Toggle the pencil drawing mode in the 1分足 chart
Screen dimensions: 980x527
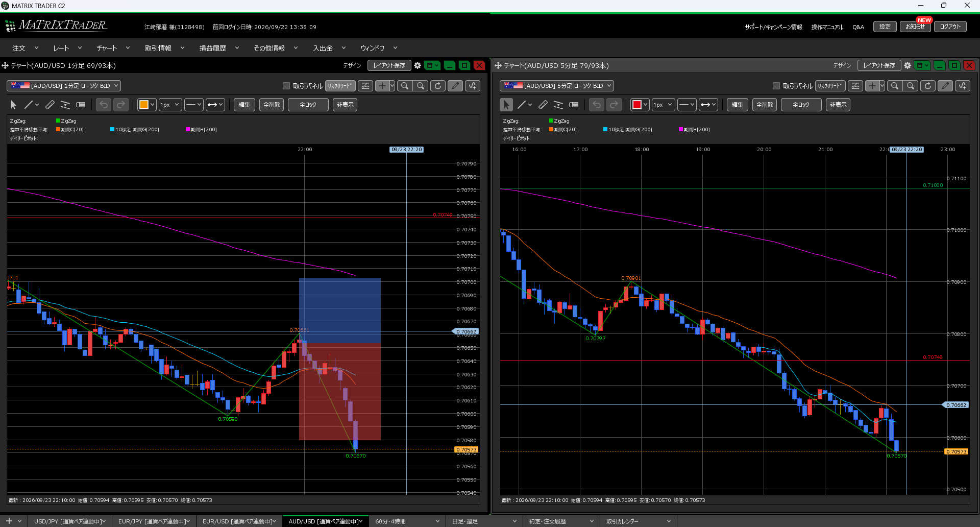[455, 86]
